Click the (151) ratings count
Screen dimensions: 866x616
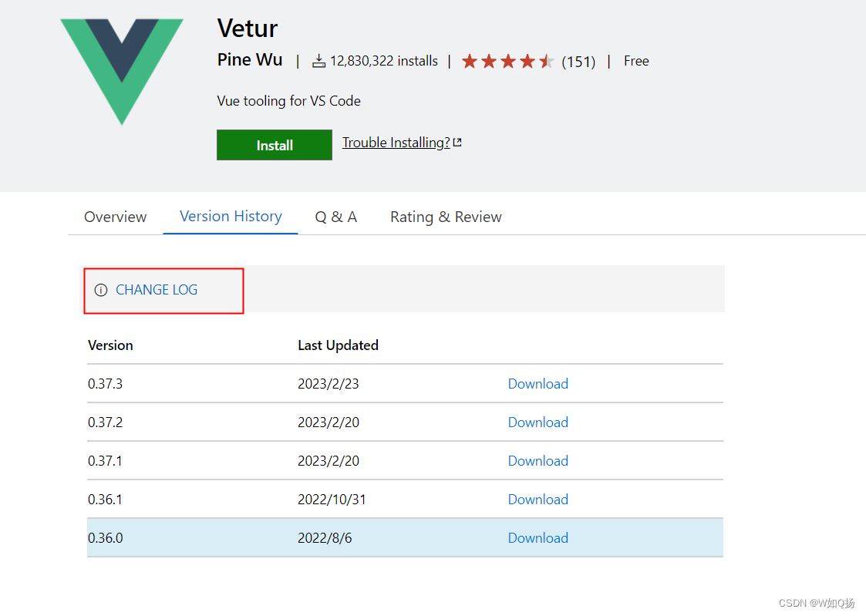coord(578,61)
